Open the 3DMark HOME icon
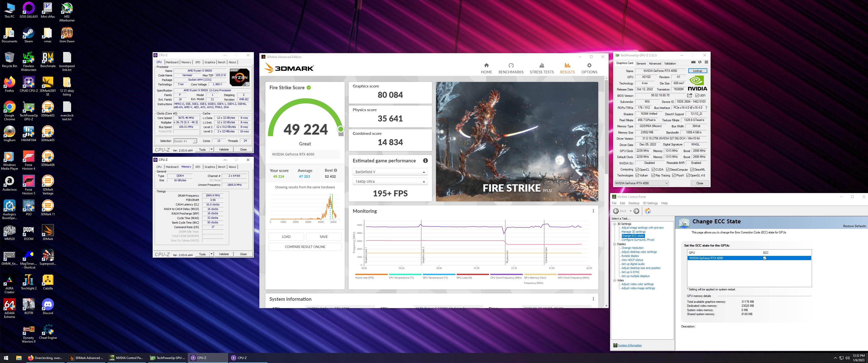 (486, 65)
